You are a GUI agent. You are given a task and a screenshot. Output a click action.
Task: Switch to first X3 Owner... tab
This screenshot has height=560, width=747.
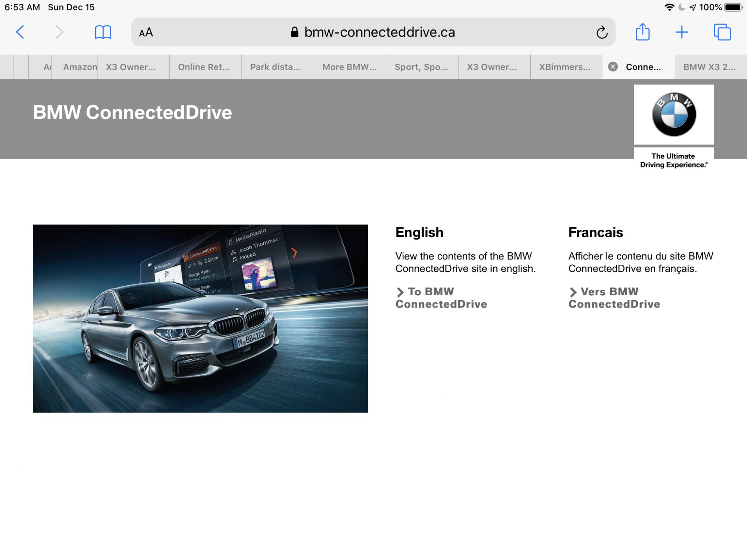click(133, 67)
